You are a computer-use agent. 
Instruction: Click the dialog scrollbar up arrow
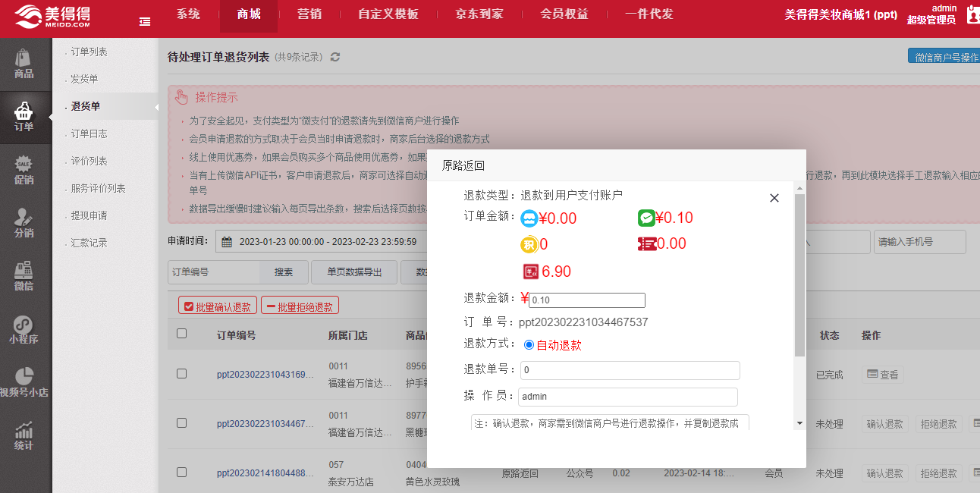tap(799, 187)
